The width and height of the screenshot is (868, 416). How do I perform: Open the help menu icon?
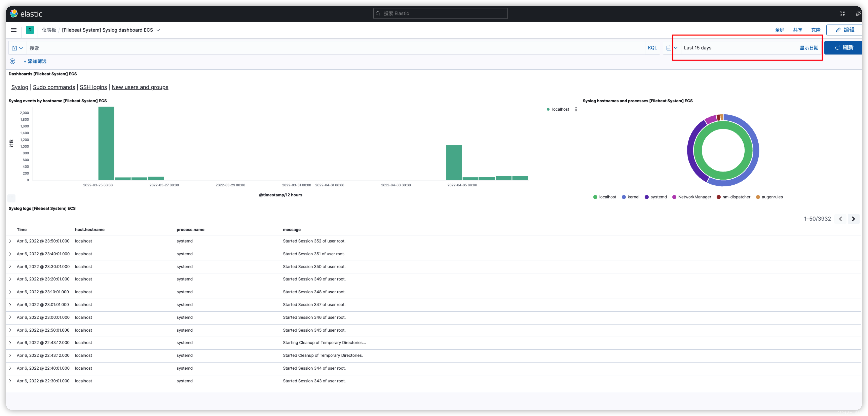[x=842, y=13]
